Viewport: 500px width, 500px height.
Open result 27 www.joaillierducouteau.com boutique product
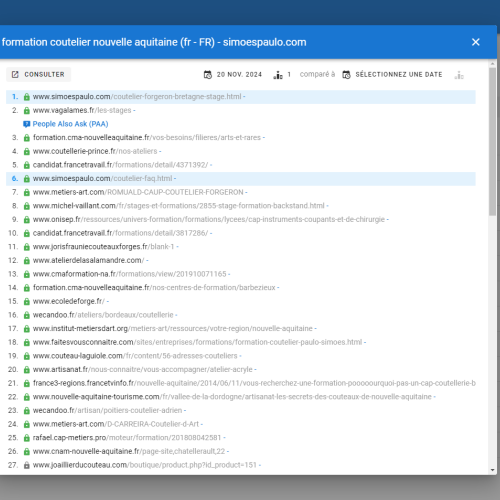tap(145, 466)
